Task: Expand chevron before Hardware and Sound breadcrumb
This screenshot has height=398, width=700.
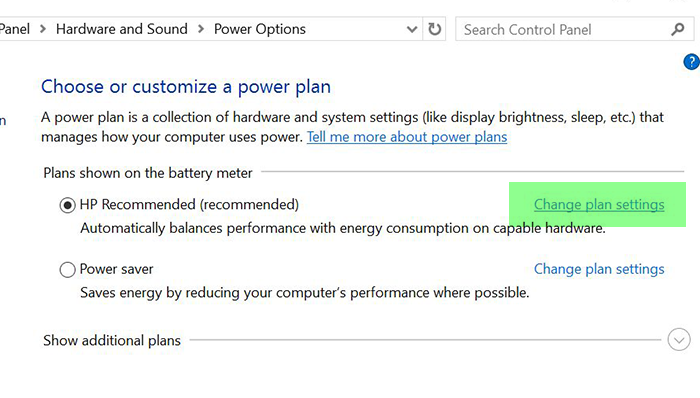Action: [43, 29]
